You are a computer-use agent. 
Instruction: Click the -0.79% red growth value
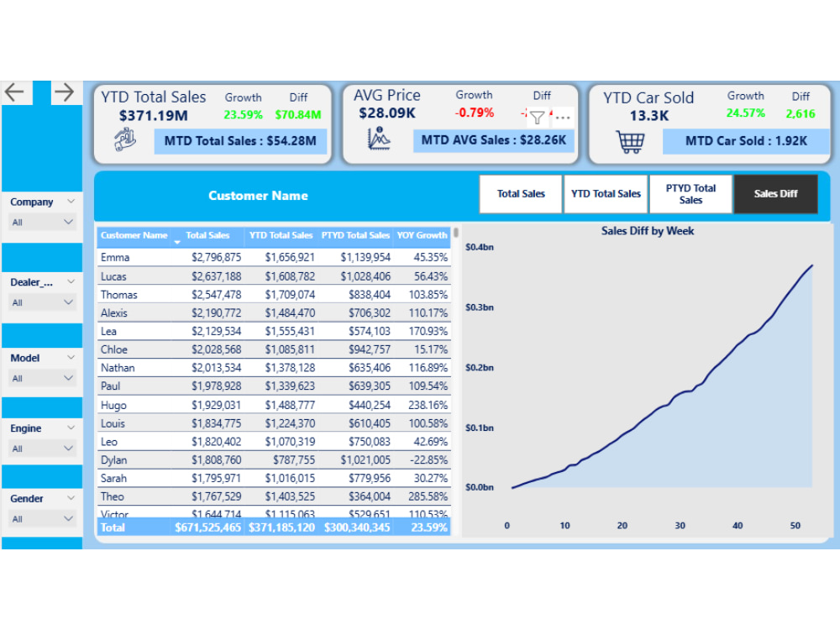click(x=474, y=113)
